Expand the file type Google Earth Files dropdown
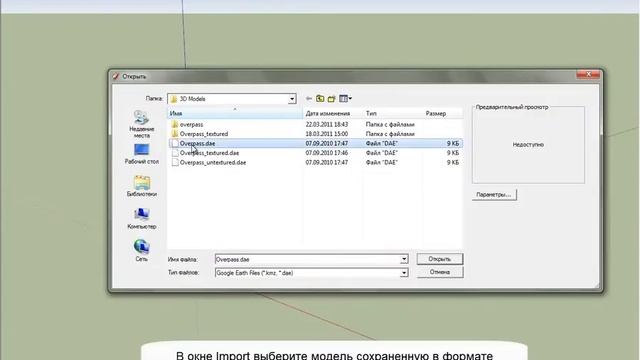Screen dimensions: 640x360 404,273
